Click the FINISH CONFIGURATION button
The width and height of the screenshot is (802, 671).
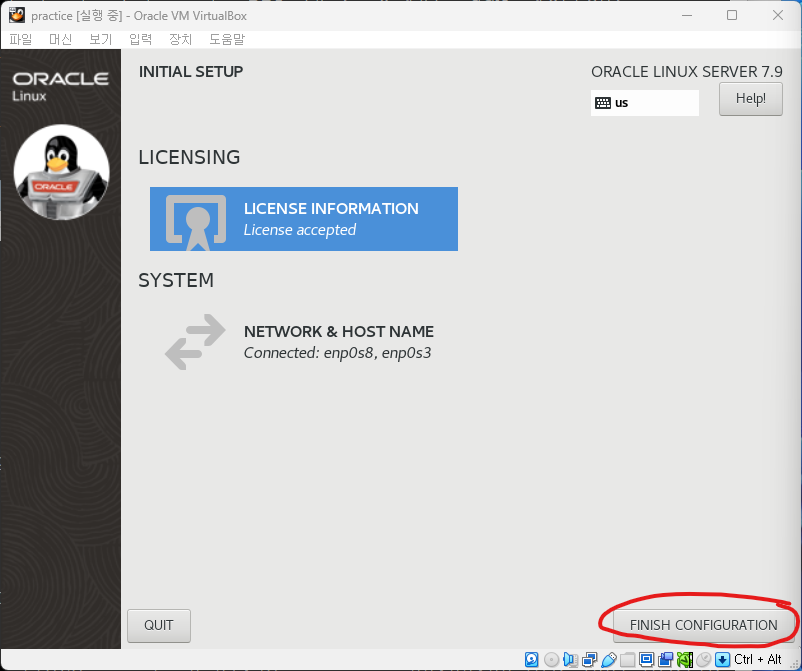click(x=703, y=625)
